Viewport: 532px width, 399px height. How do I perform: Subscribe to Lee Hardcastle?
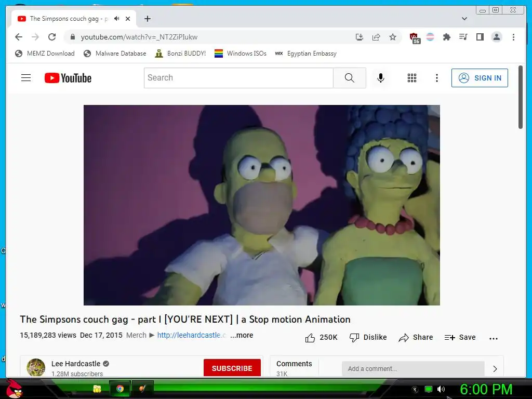[232, 368]
